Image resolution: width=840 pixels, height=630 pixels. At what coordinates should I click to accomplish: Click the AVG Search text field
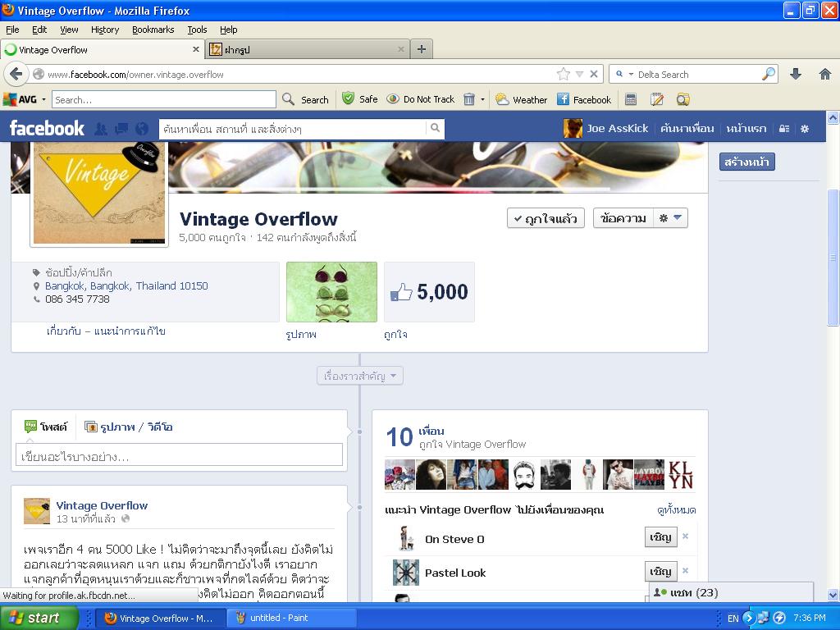[x=164, y=99]
